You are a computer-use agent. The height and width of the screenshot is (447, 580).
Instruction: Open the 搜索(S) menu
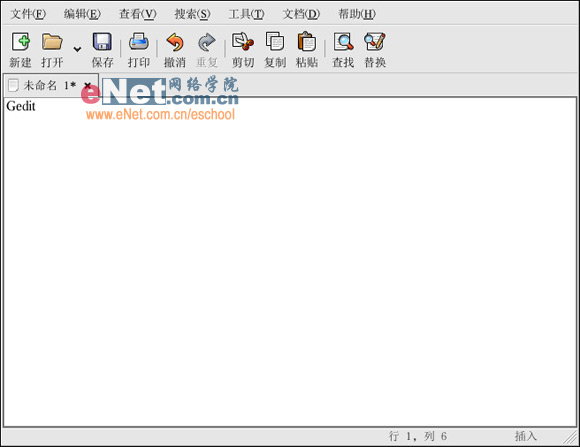pyautogui.click(x=192, y=14)
